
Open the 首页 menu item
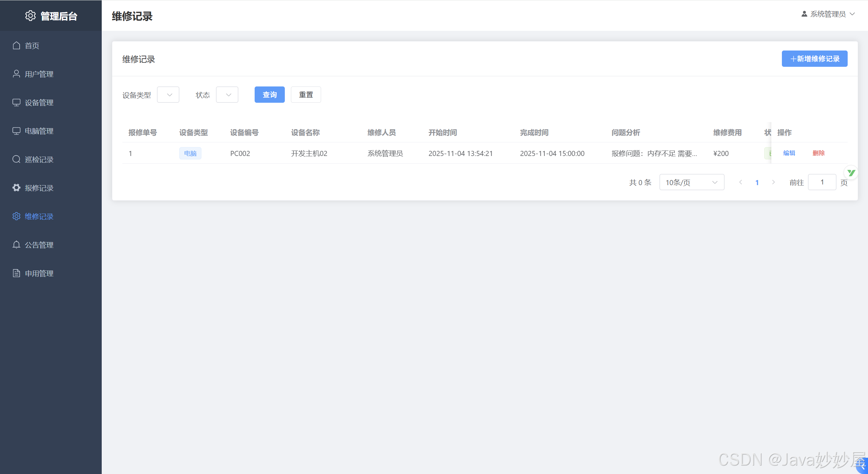point(51,45)
